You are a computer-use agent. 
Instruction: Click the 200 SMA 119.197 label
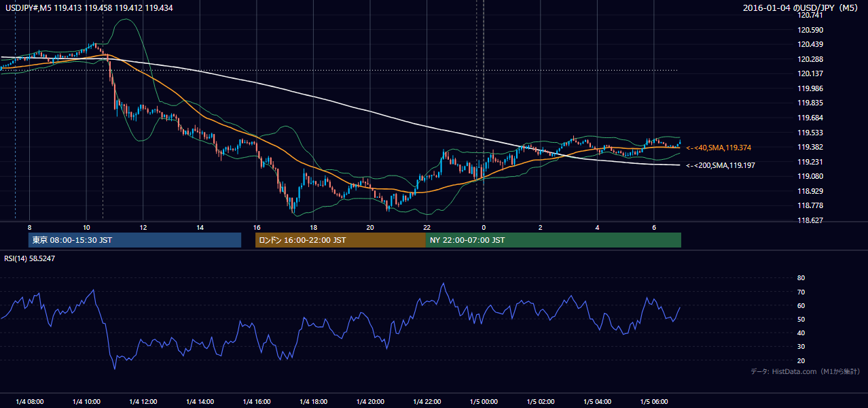(x=721, y=165)
